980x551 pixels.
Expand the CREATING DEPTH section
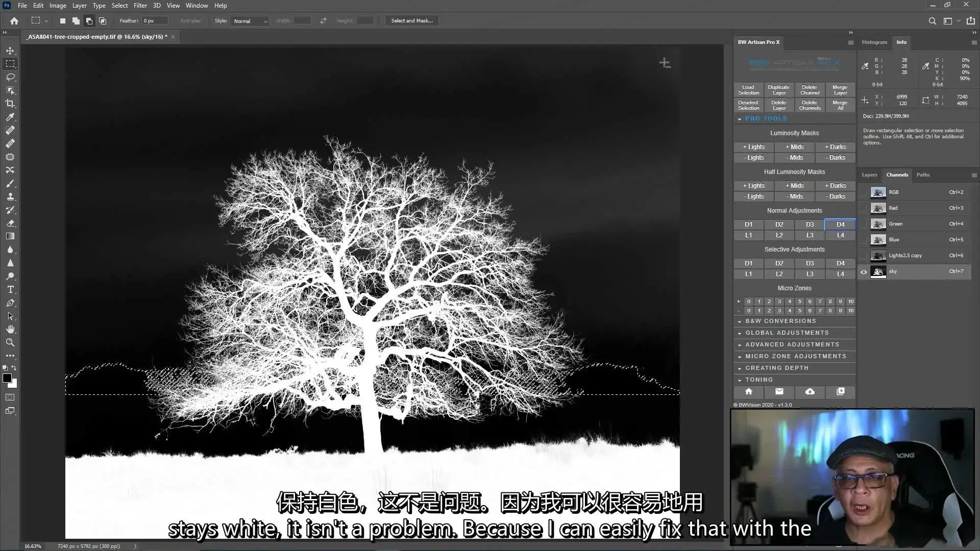(x=794, y=368)
